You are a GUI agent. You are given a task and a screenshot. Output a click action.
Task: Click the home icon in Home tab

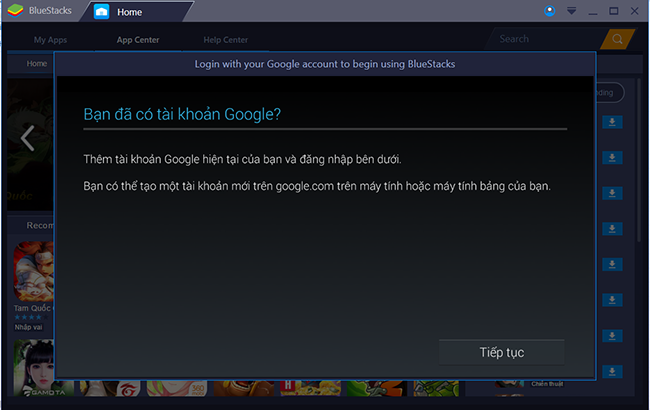[102, 12]
